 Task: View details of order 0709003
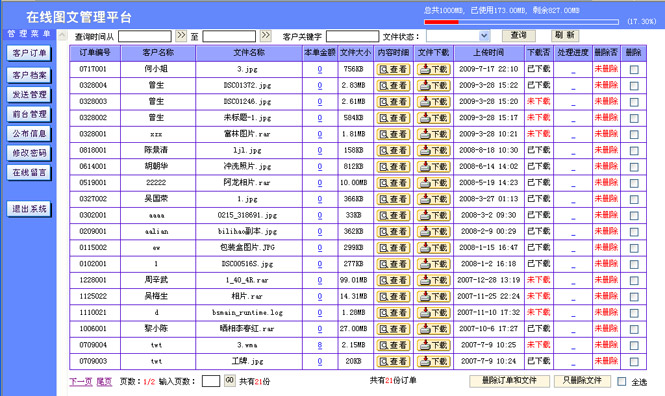pyautogui.click(x=393, y=362)
